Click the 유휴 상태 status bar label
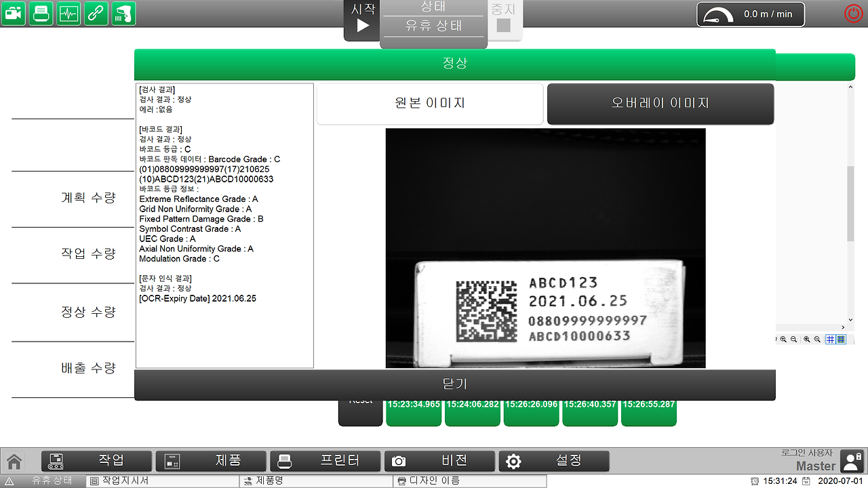 coord(52,481)
